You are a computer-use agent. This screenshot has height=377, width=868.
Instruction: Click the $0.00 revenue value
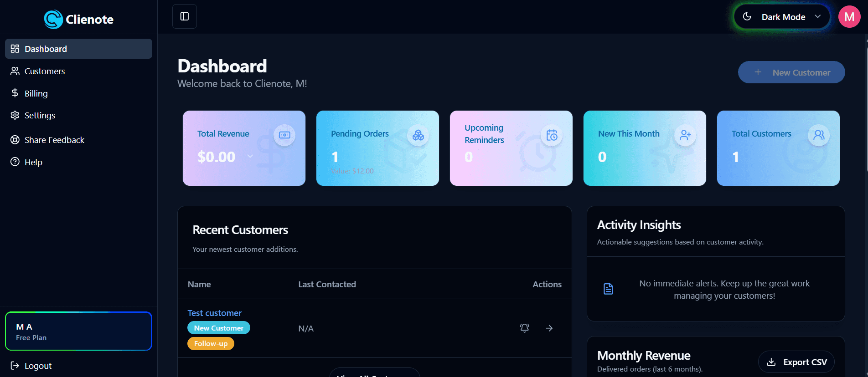(x=217, y=157)
